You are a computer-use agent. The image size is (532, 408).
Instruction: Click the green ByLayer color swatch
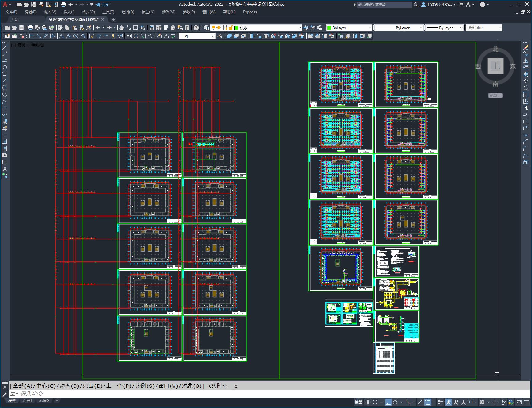pos(329,28)
